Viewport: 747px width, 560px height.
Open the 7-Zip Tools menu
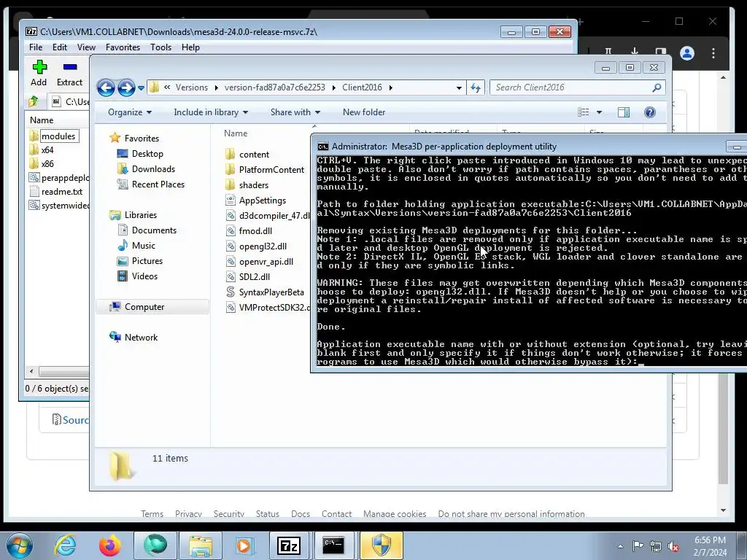(160, 47)
